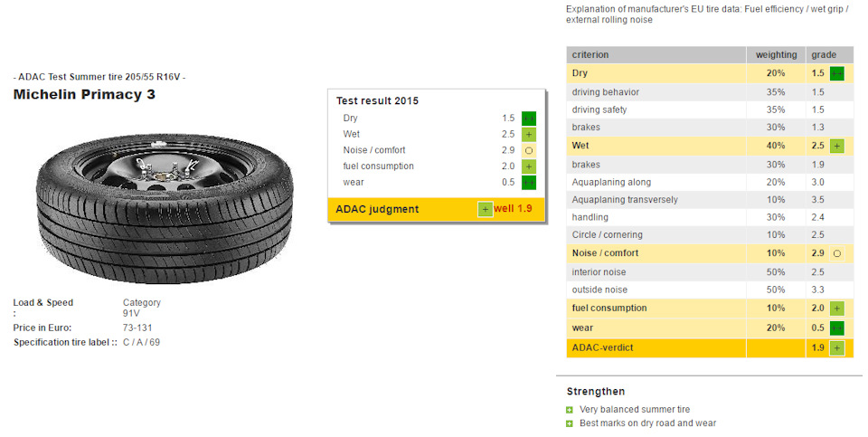Click the Dry grade icon in criterion table
This screenshot has height=437, width=868.
coord(837,73)
